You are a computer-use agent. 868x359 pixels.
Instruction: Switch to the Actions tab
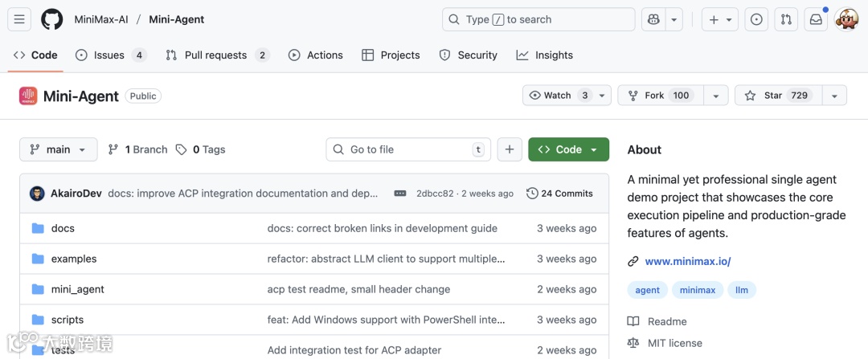point(316,55)
